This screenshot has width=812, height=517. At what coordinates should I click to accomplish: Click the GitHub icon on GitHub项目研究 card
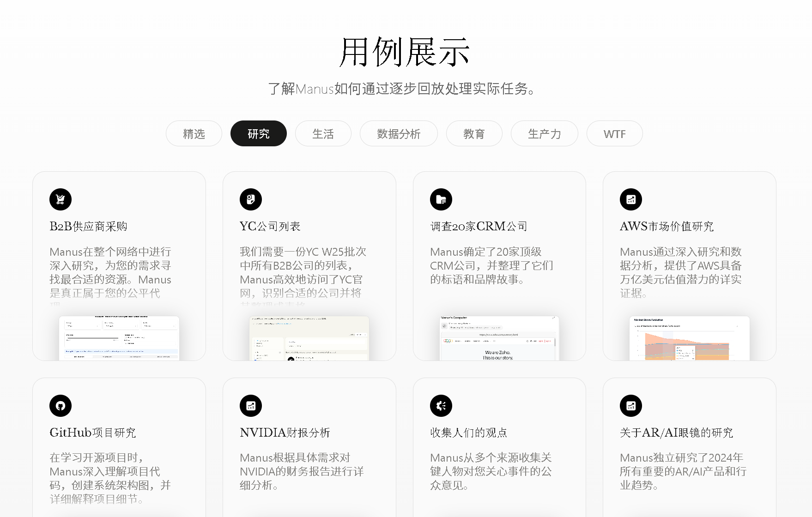click(61, 406)
